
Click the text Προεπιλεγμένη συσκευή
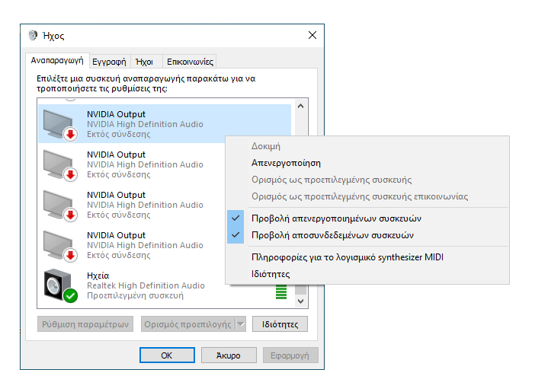pos(135,295)
